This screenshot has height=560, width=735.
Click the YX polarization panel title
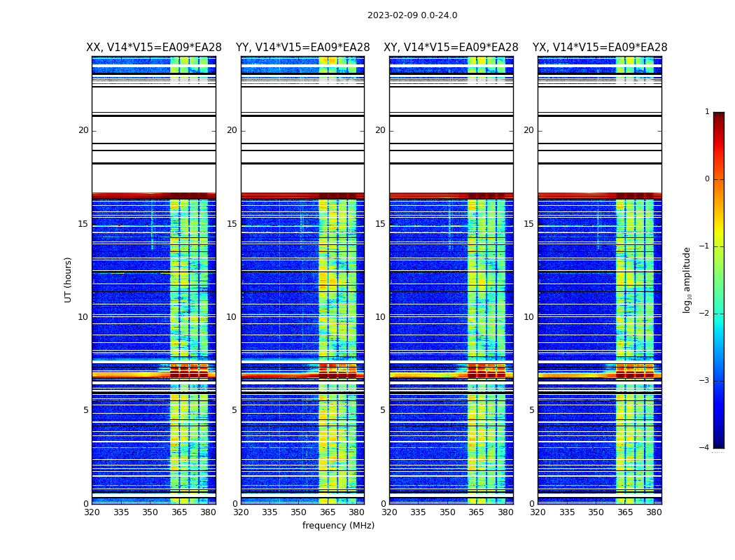599,48
